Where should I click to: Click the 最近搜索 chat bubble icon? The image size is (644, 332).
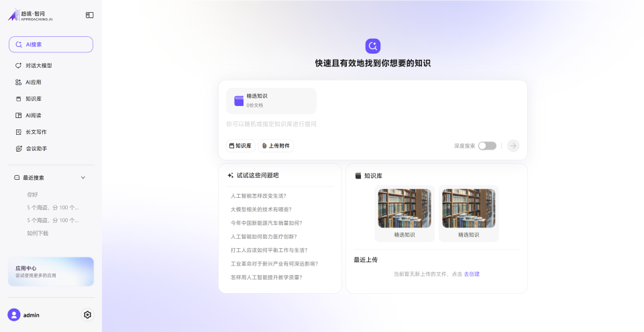pos(17,178)
